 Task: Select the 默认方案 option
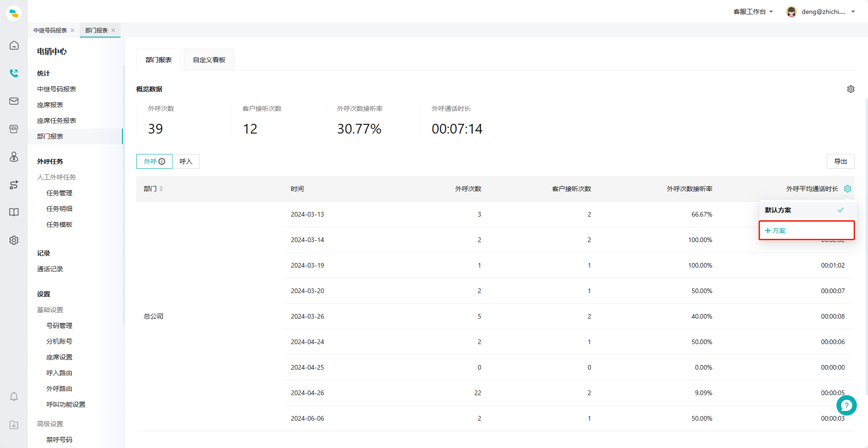[807, 210]
